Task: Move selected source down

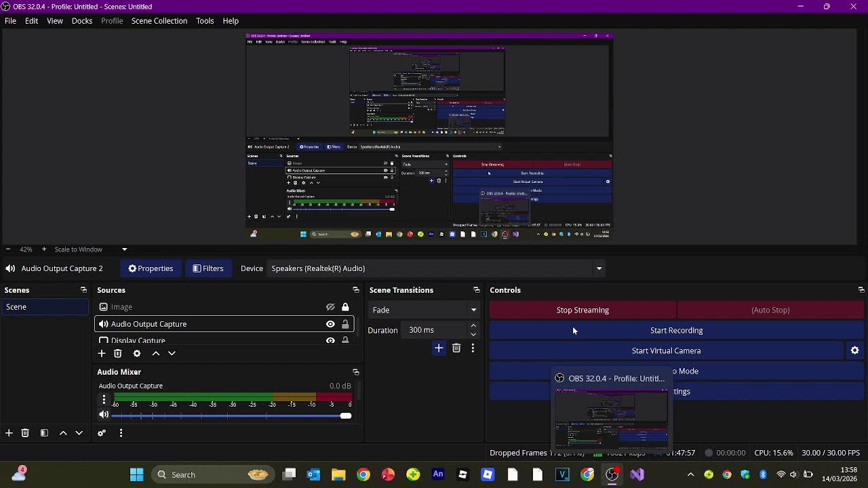Action: 172,353
